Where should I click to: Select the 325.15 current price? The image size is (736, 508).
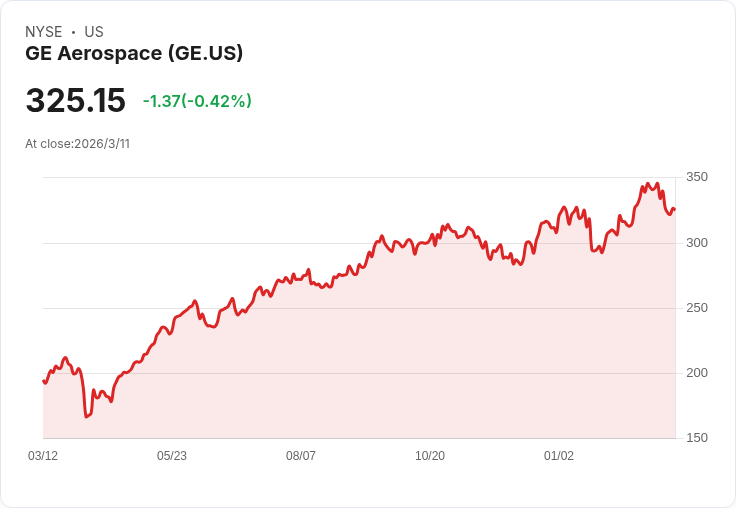click(76, 100)
